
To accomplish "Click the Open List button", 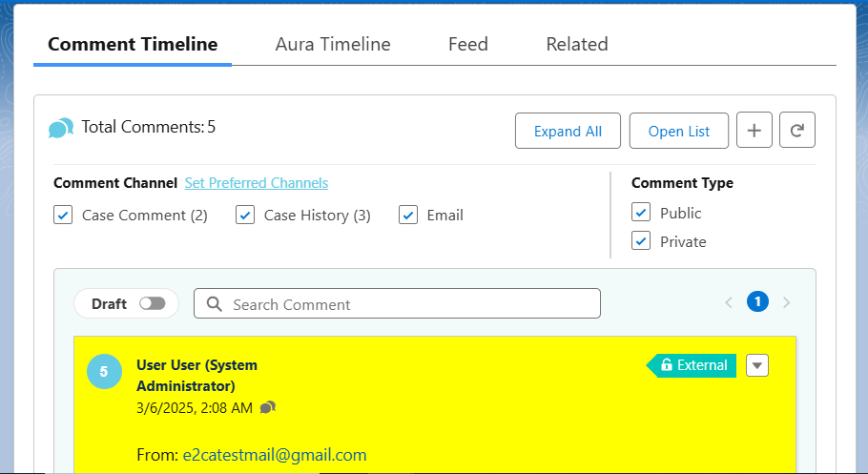I will 679,132.
